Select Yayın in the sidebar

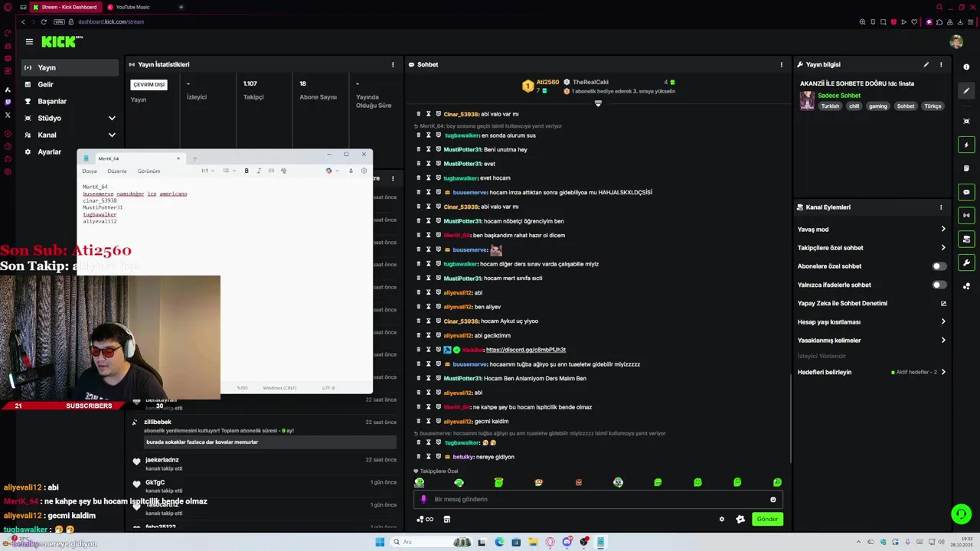click(x=70, y=67)
